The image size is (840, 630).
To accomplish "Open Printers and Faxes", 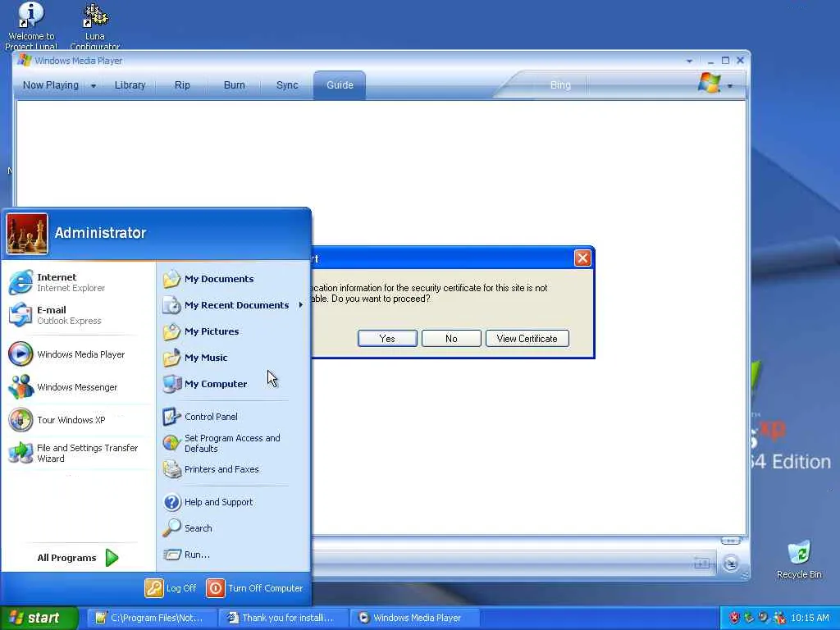I will 233,469.
